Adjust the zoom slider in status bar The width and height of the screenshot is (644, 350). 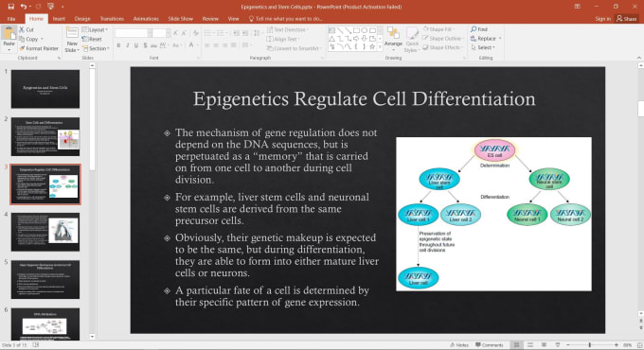pyautogui.click(x=590, y=345)
